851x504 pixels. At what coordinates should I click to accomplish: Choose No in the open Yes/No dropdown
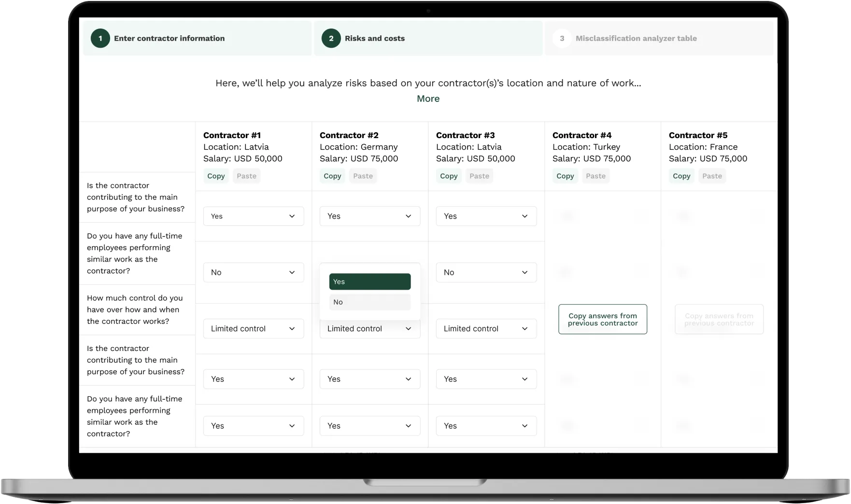[x=369, y=302]
